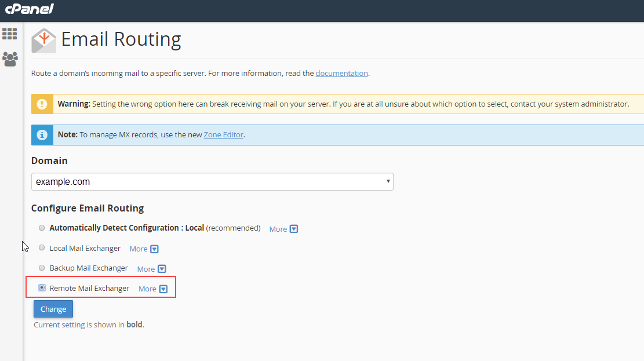Viewport: 644px width, 361px height.
Task: Click the Configure Email Routing heading
Action: 88,208
